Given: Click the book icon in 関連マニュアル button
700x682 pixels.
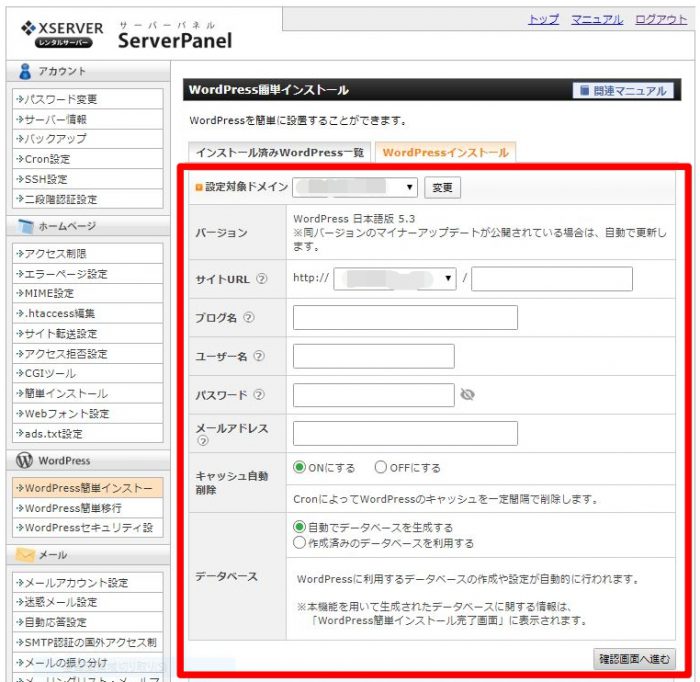Looking at the screenshot, I should coord(584,91).
